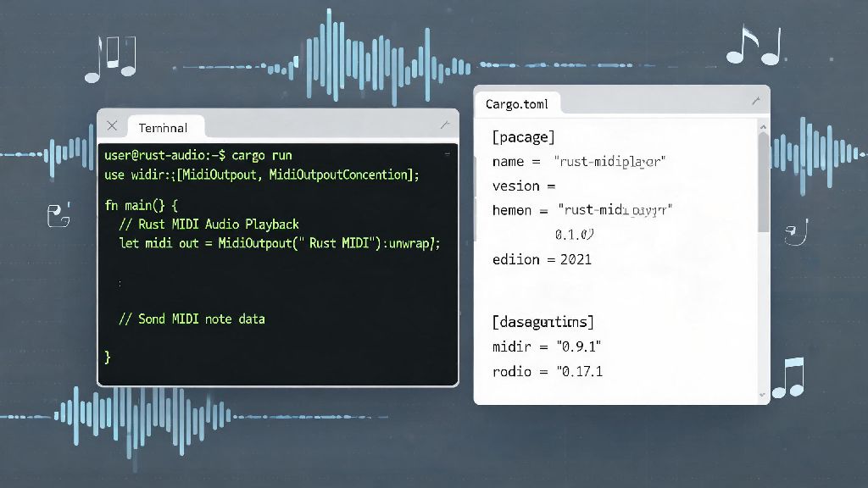Click the '[pacage]' section header
This screenshot has width=868, height=488.
pyautogui.click(x=523, y=136)
